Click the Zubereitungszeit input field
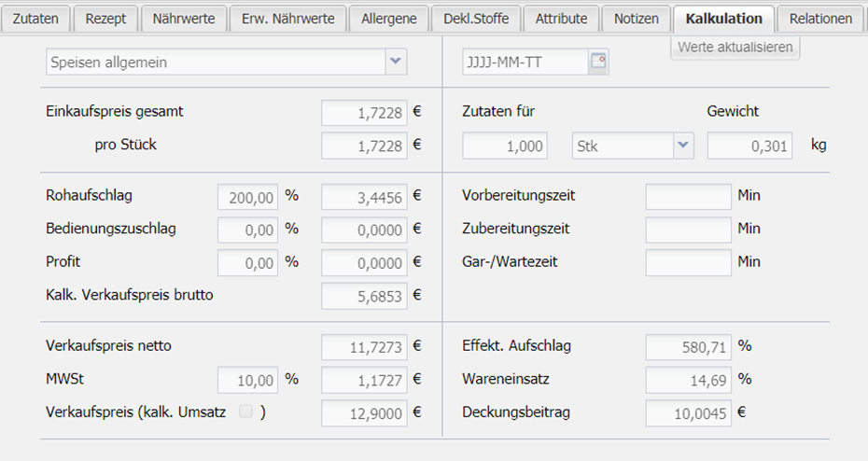 coord(688,230)
